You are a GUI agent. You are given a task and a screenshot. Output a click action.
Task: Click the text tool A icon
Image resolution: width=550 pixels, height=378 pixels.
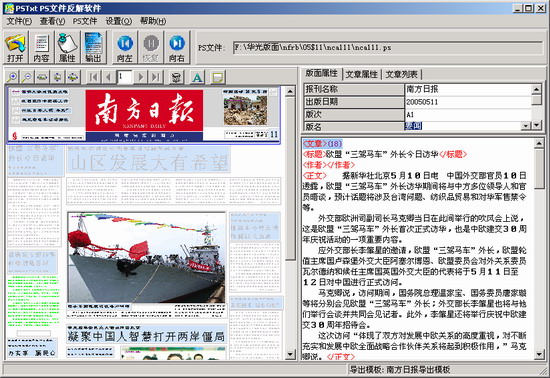[x=197, y=77]
